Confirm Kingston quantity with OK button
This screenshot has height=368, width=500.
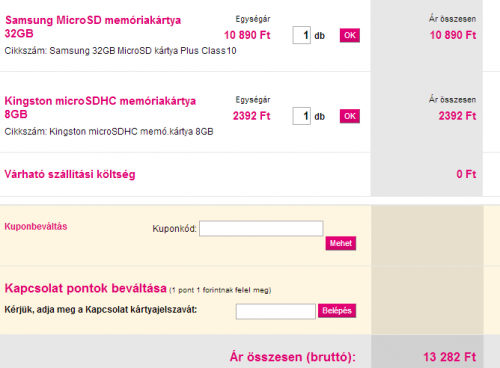[350, 116]
